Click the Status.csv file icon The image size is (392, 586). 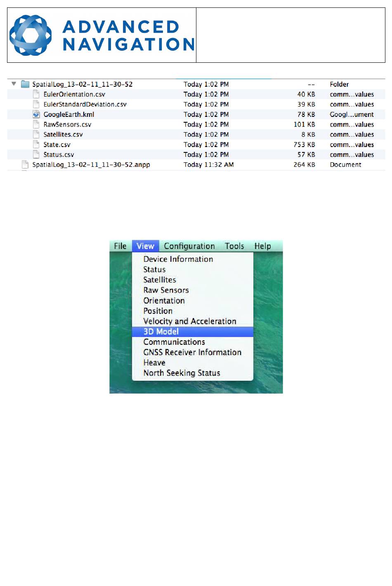pos(36,154)
